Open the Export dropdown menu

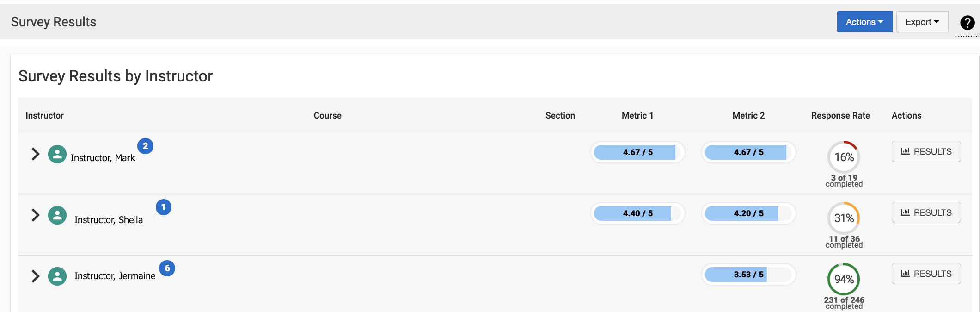[x=922, y=22]
